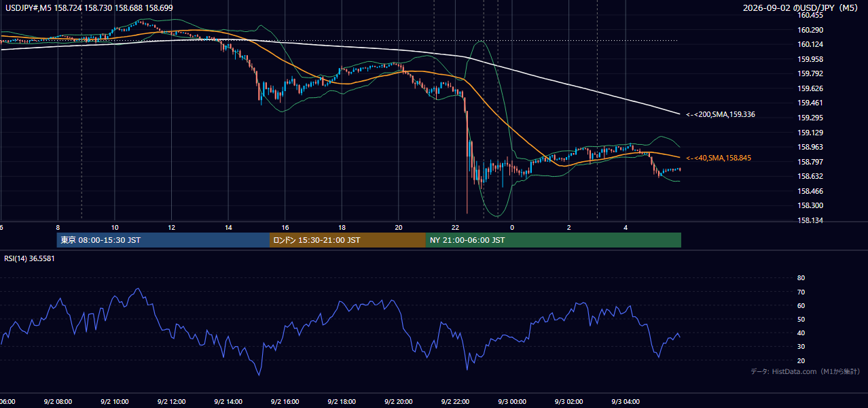The height and width of the screenshot is (408, 868).
Task: Click RSI scale value 70
Action: click(x=801, y=292)
